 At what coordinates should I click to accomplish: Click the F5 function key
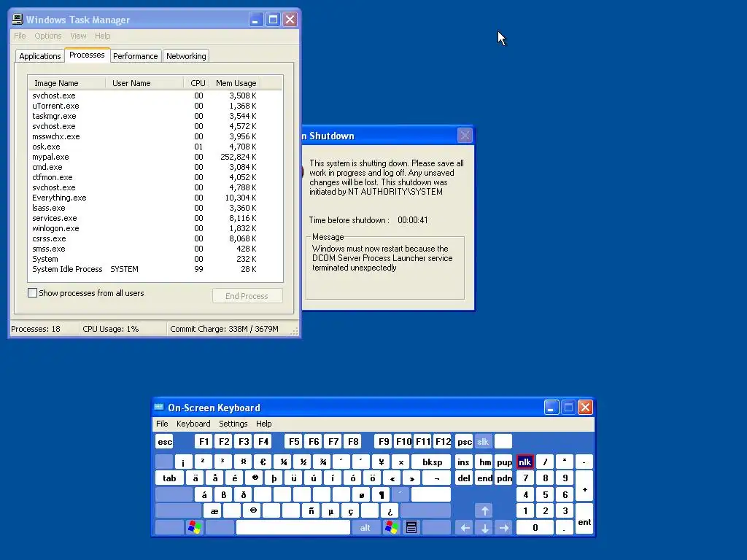[x=294, y=441]
